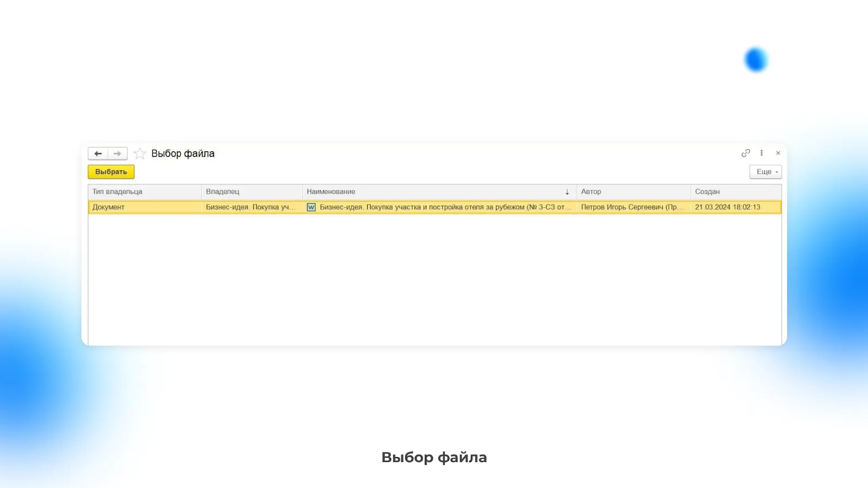Click the back arrow navigation button
This screenshot has width=868, height=488.
(98, 153)
